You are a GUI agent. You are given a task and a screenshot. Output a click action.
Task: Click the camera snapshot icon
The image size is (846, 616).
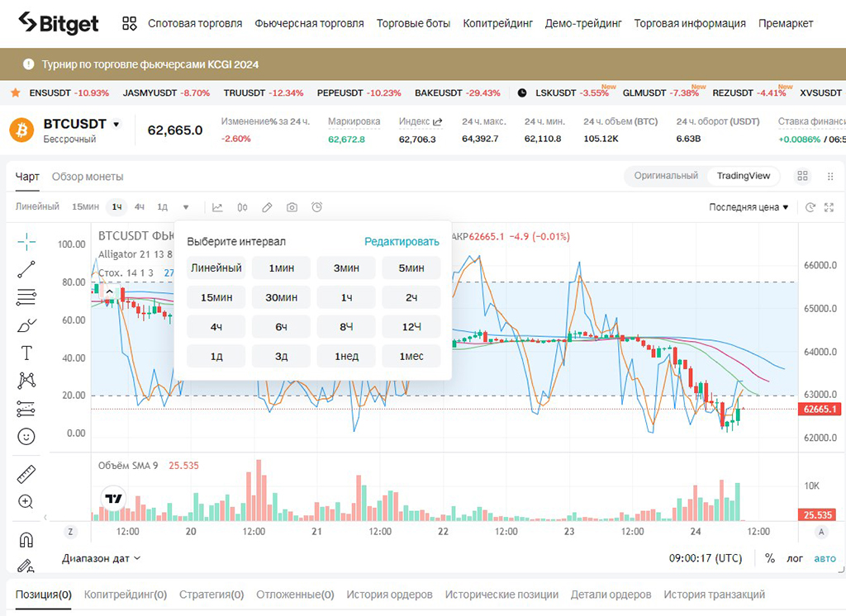[292, 207]
